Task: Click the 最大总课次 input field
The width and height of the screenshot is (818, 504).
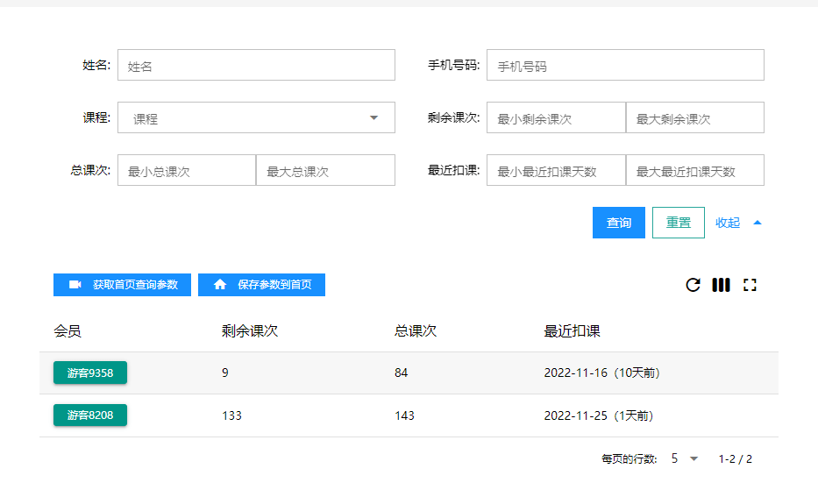Action: (x=325, y=171)
